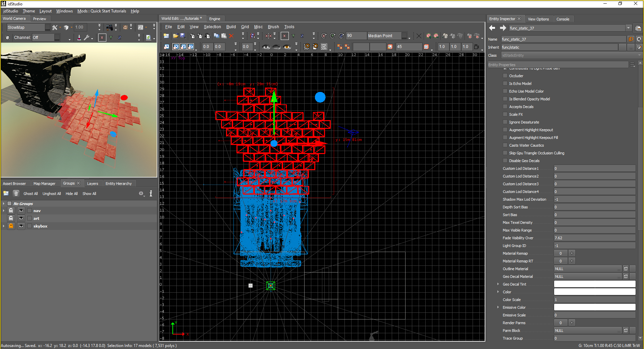Screen dimensions: 644x349
Task: Click the new group icon in Groups panel
Action: tap(6, 194)
